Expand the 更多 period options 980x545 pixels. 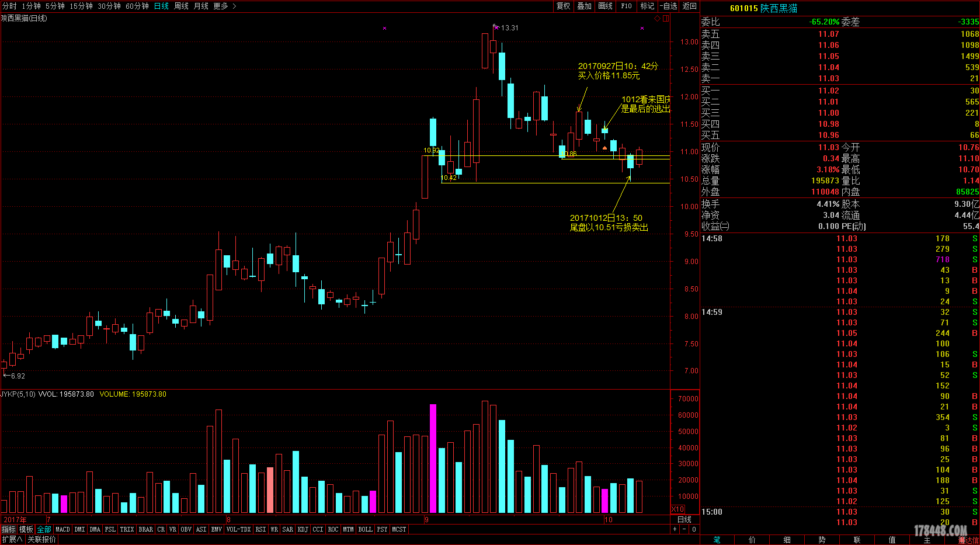pos(225,6)
